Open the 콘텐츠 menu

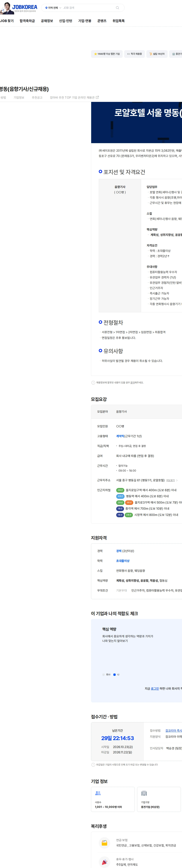tap(102, 21)
